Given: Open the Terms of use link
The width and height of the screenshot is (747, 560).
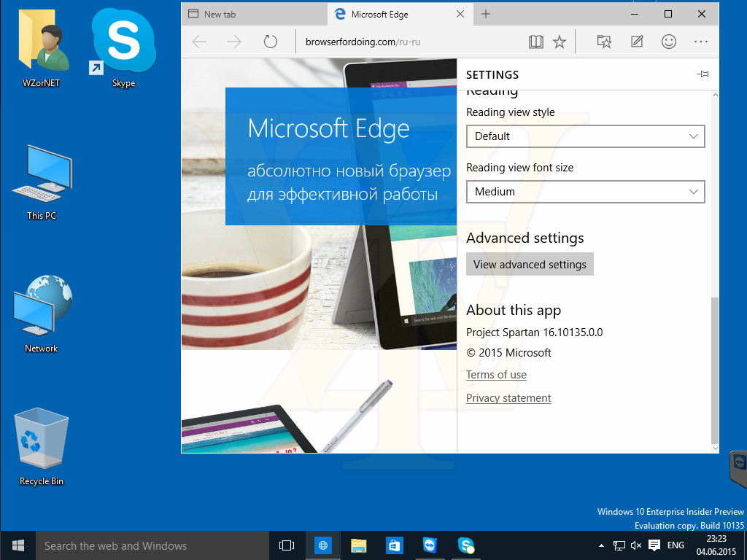Looking at the screenshot, I should click(496, 375).
